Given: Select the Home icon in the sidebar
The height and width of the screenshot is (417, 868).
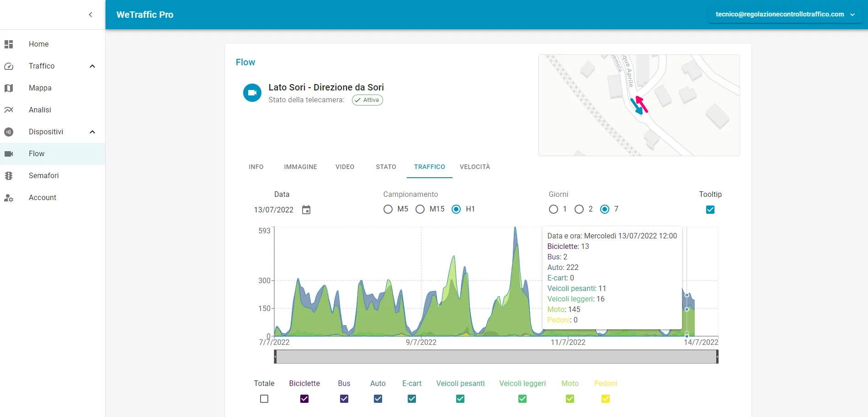Looking at the screenshot, I should 9,44.
